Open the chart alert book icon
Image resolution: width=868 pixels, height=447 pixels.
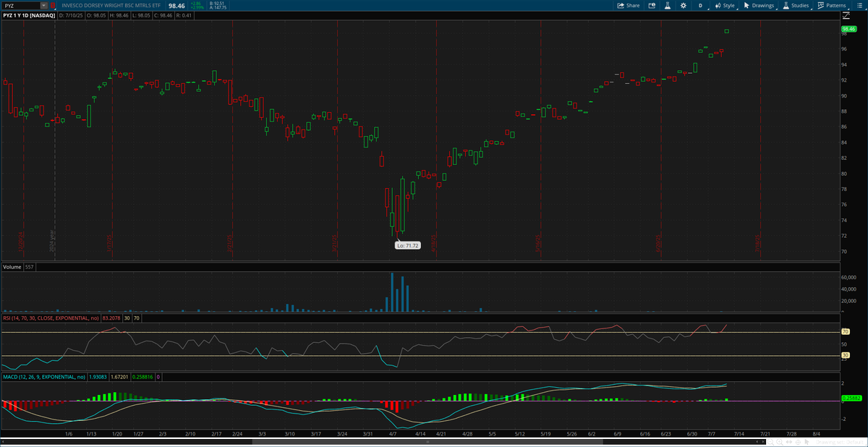[x=652, y=5]
